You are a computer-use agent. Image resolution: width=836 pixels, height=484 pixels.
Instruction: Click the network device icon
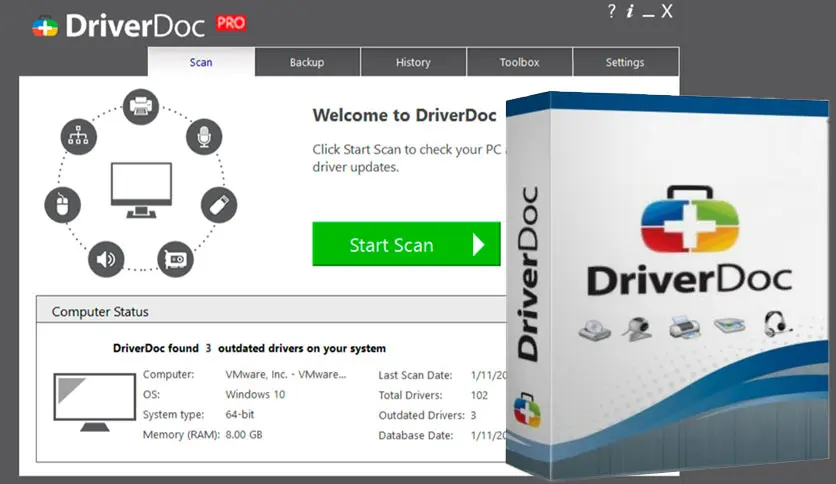(x=79, y=137)
